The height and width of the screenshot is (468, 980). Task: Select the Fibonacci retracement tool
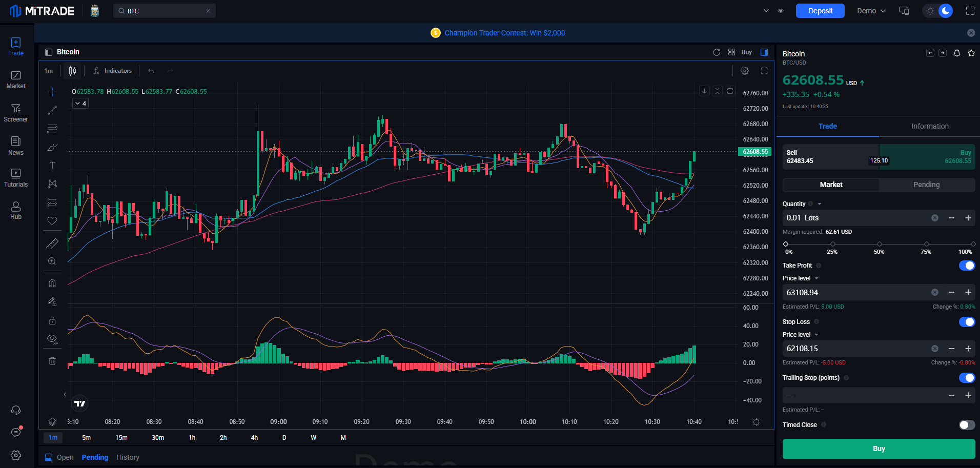coord(52,129)
